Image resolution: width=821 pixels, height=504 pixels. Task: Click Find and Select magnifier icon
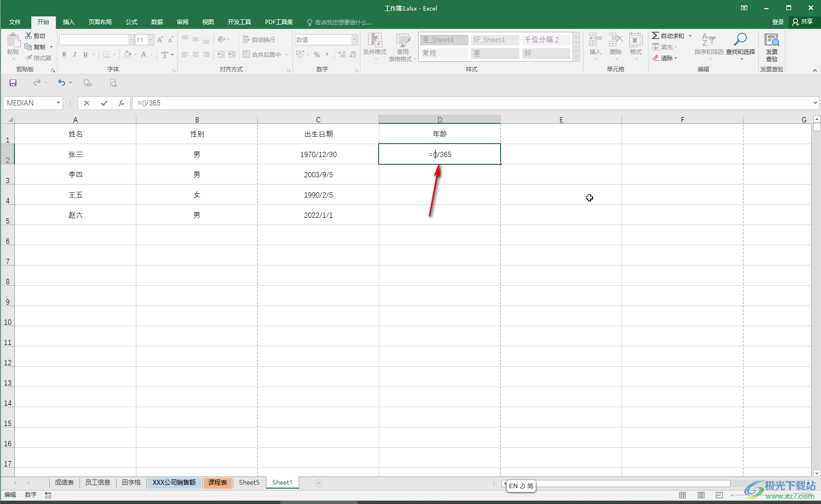pyautogui.click(x=741, y=40)
